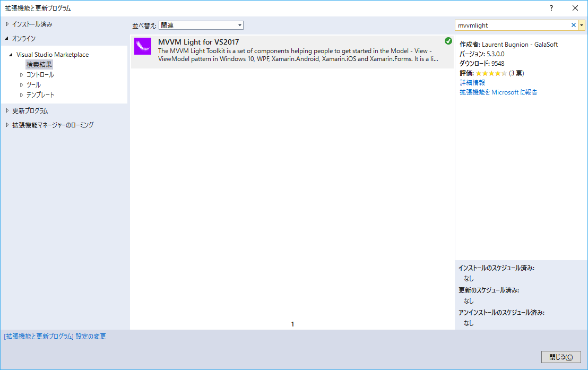This screenshot has width=588, height=370.
Task: Open the 詳細情報 link
Action: tap(472, 83)
